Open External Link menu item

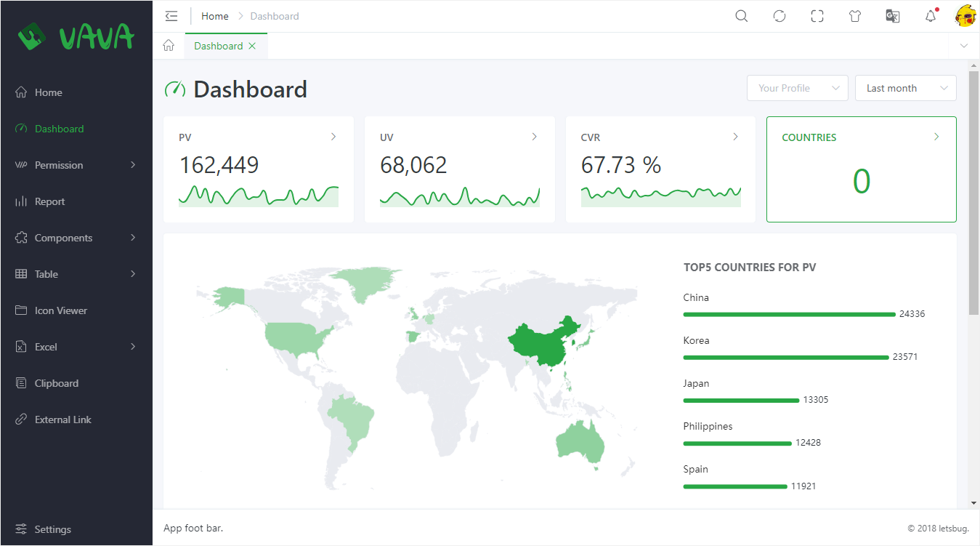click(x=76, y=419)
